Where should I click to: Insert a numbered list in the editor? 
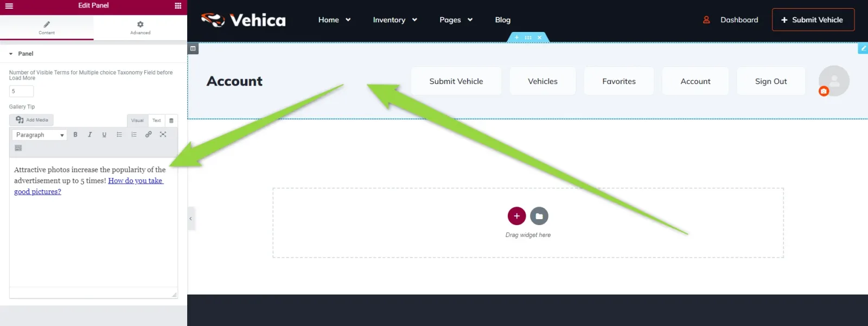[x=134, y=135]
